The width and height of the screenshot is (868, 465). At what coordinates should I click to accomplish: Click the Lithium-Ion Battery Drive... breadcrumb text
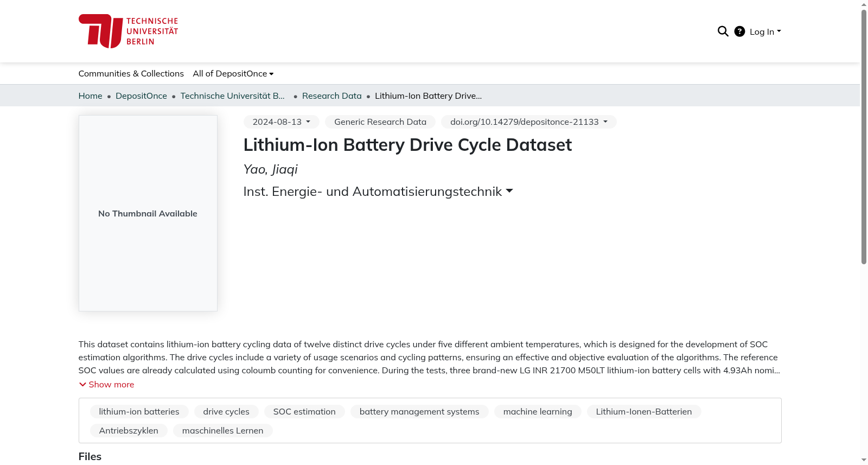[x=428, y=96]
